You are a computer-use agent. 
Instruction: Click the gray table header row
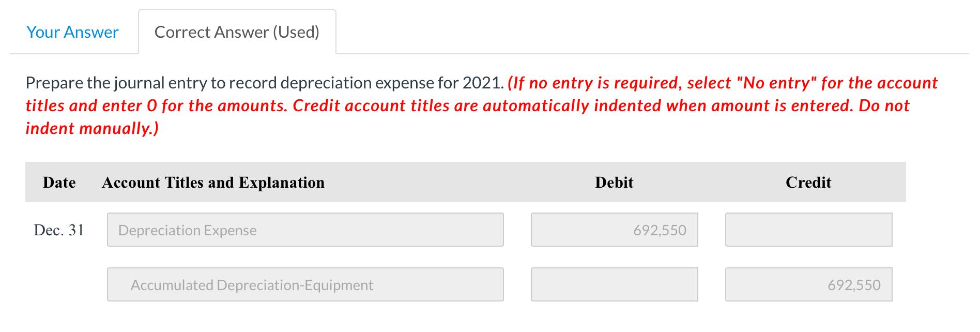pos(465,182)
